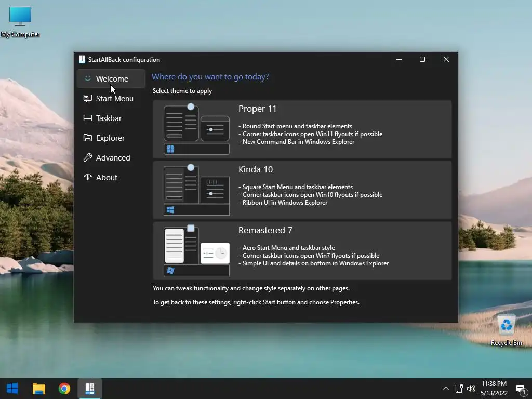Screen dimensions: 532x399
Task: Click the 'Select theme to apply' label
Action: (x=182, y=91)
